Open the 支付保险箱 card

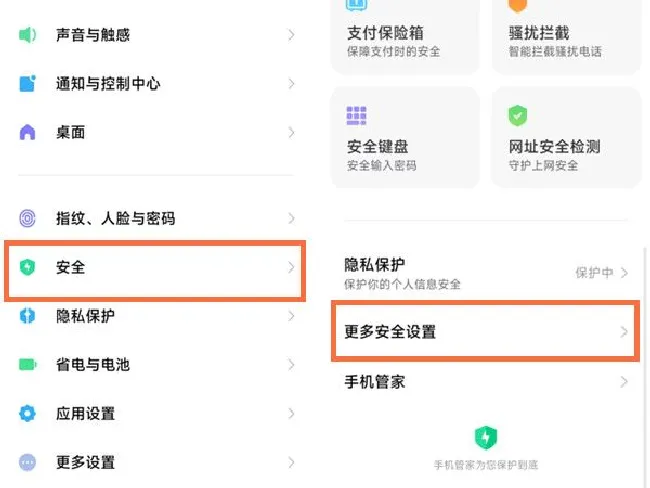[x=405, y=35]
